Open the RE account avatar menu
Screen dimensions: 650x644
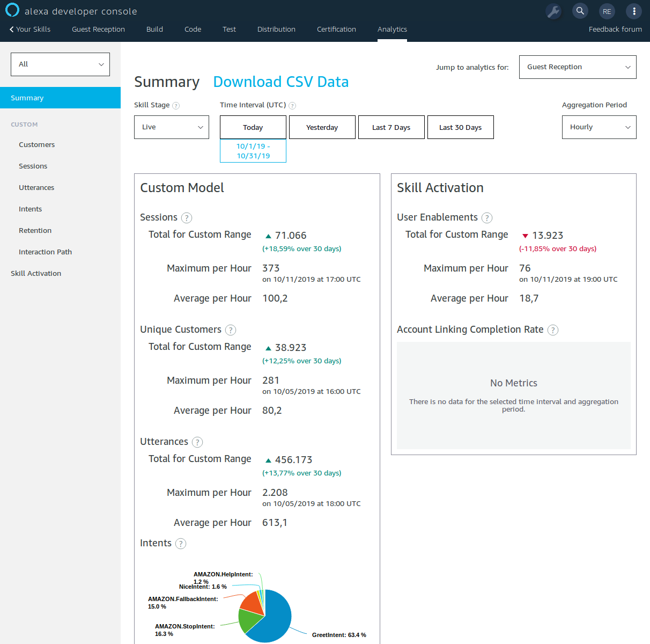(x=607, y=11)
